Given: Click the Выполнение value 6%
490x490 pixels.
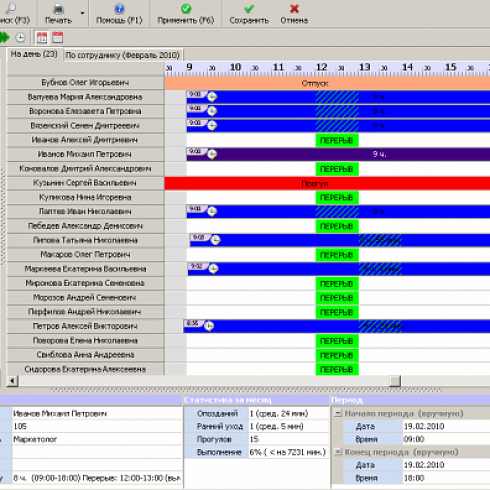Looking at the screenshot, I should [289, 452].
